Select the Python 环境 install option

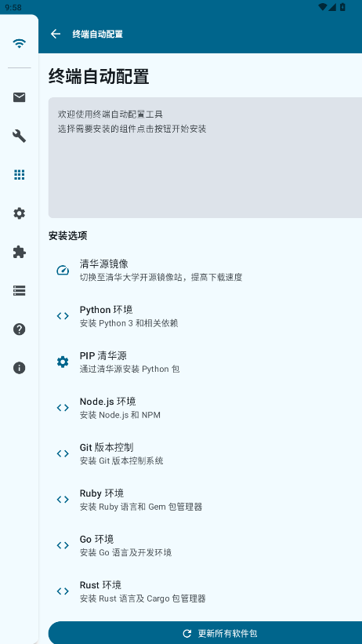coord(205,316)
